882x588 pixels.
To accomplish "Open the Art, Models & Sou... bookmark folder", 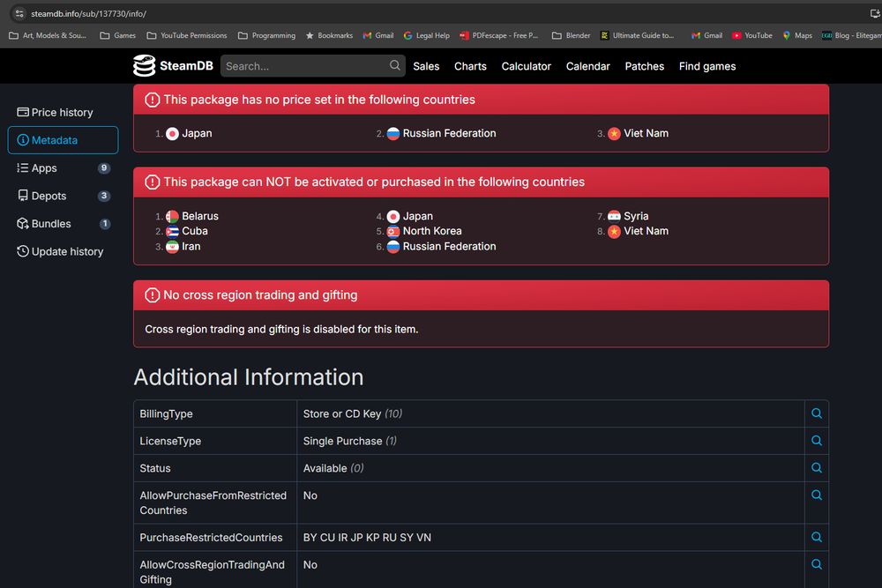I will tap(48, 35).
